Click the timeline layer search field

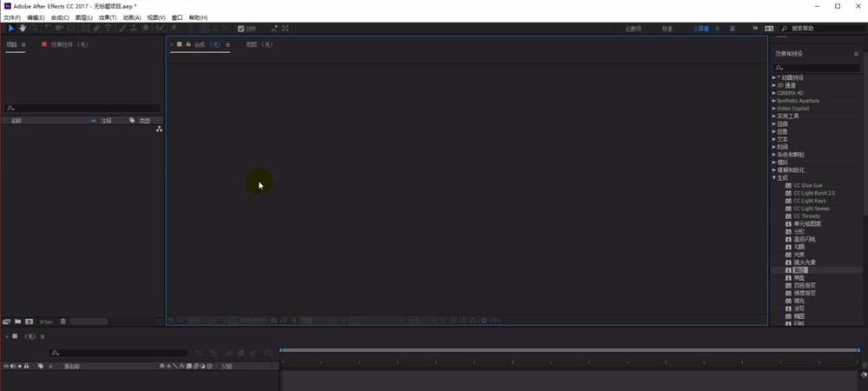(119, 353)
